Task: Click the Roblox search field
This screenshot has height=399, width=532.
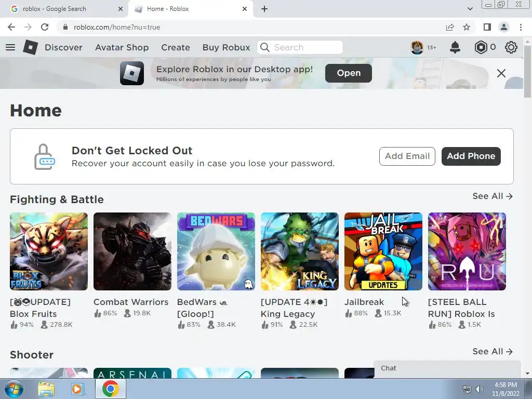Action: (x=300, y=47)
